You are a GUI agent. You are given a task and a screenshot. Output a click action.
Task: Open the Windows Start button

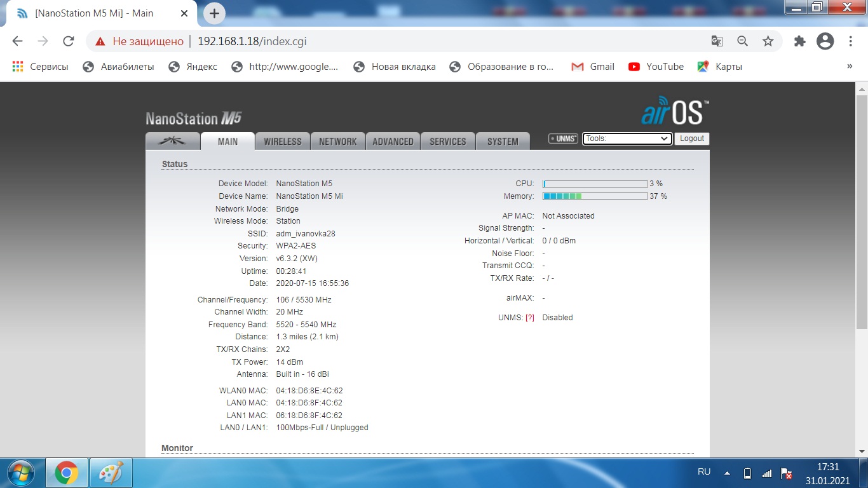tap(21, 473)
